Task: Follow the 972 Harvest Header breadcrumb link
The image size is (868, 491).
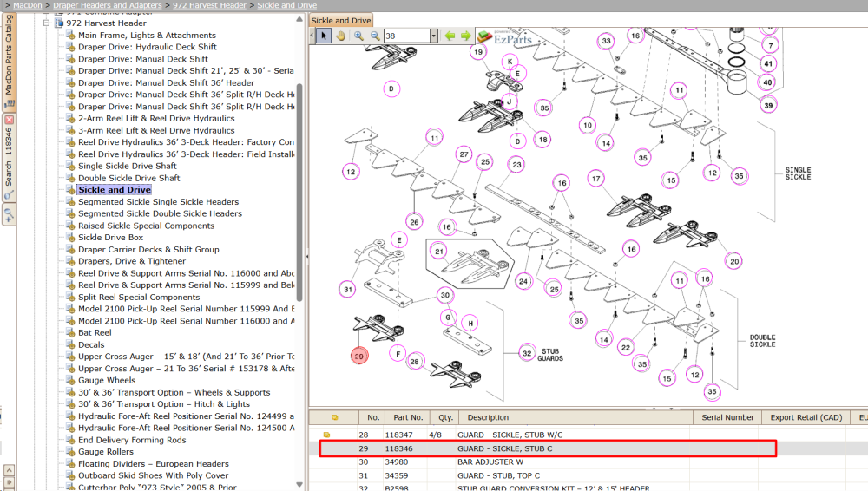Action: click(x=209, y=5)
